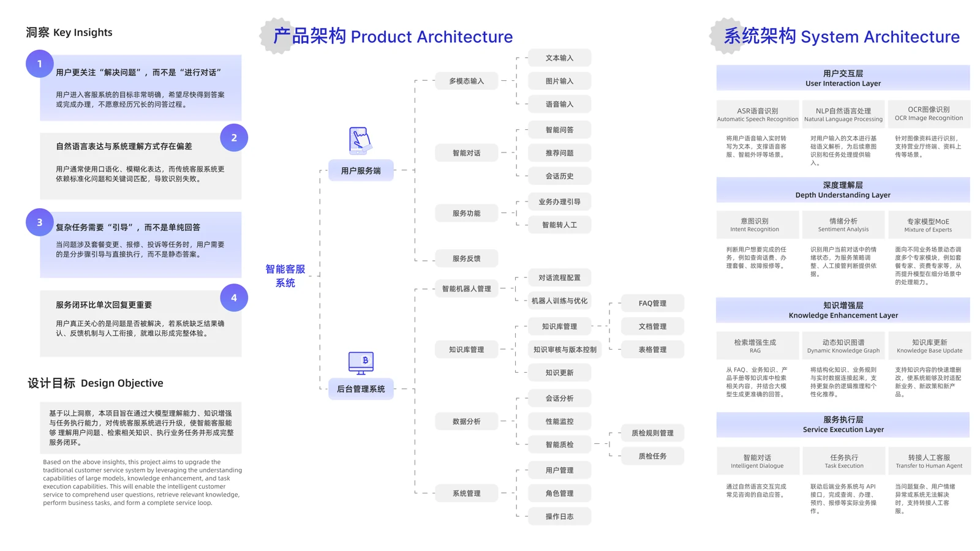Click the numbered circle 2 insight badge
This screenshot has width=980, height=551.
[234, 138]
